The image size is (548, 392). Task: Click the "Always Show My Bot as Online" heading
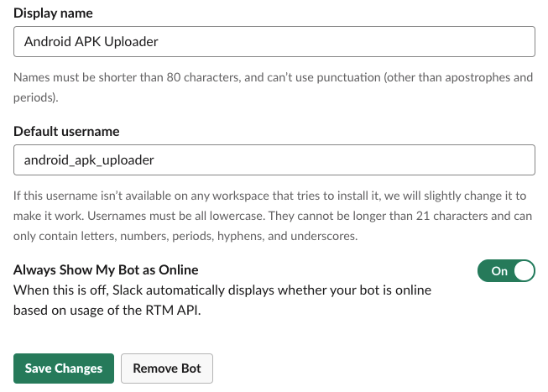(x=106, y=270)
